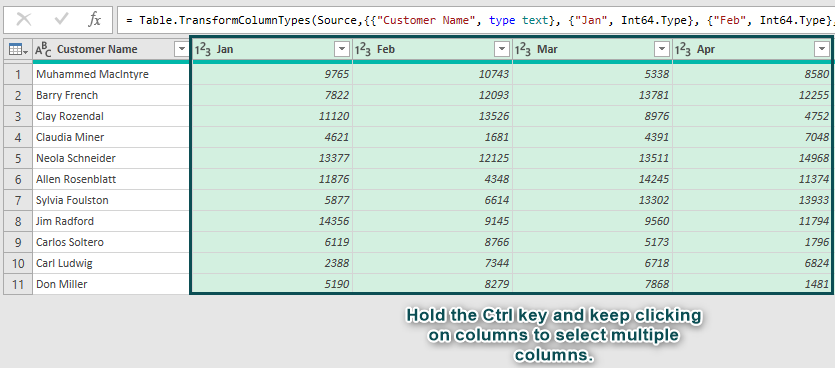Image resolution: width=835 pixels, height=368 pixels.
Task: Click Apr value 1481
Action: point(752,284)
